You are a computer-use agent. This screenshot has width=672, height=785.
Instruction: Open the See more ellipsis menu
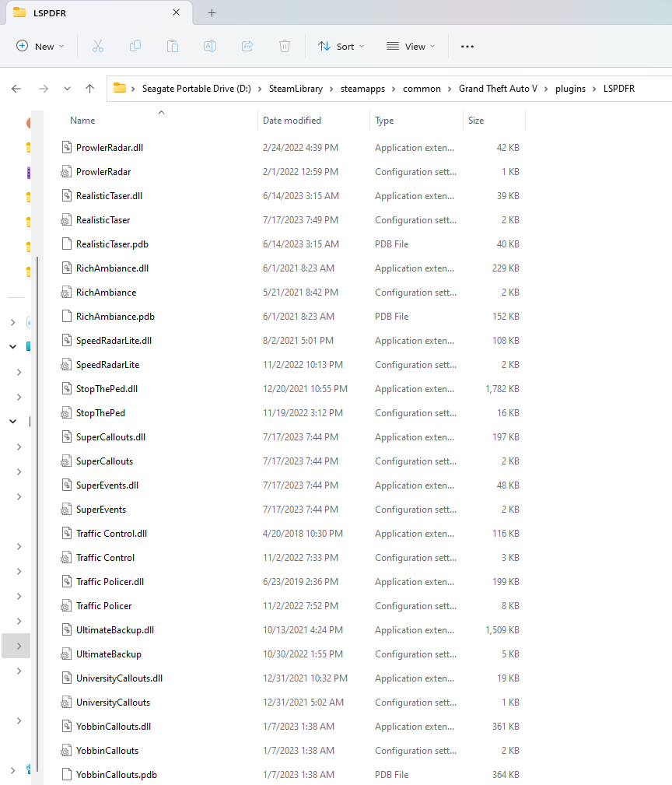point(467,46)
